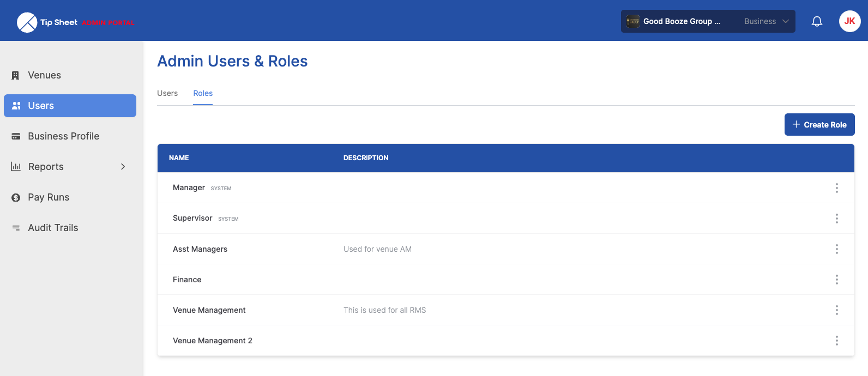Viewport: 868px width, 376px height.
Task: Click the Pay Runs dollar icon
Action: point(16,197)
